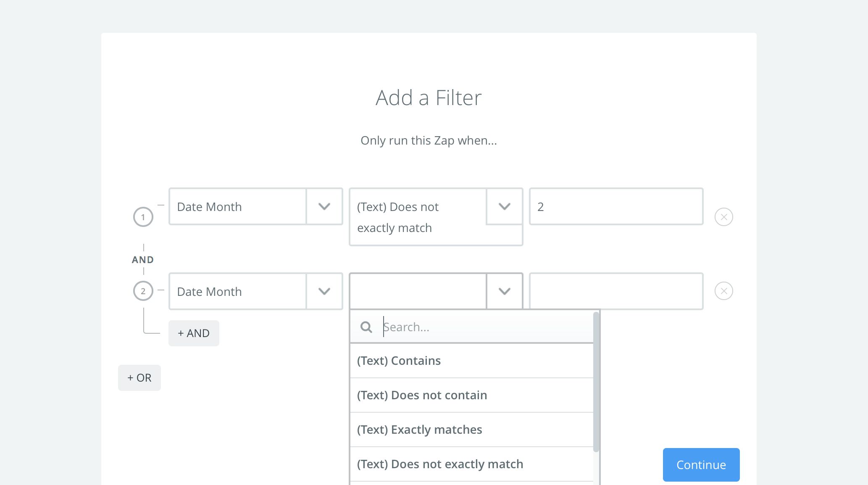Remove the second filter rule with X icon
Image resolution: width=868 pixels, height=485 pixels.
723,291
